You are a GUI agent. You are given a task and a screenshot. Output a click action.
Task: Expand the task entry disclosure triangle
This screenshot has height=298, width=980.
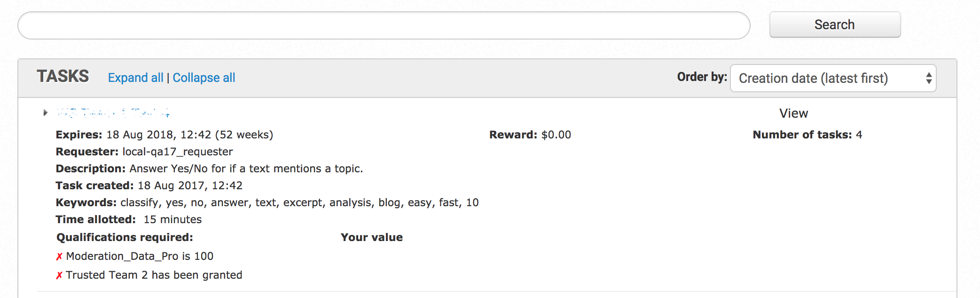pos(45,113)
